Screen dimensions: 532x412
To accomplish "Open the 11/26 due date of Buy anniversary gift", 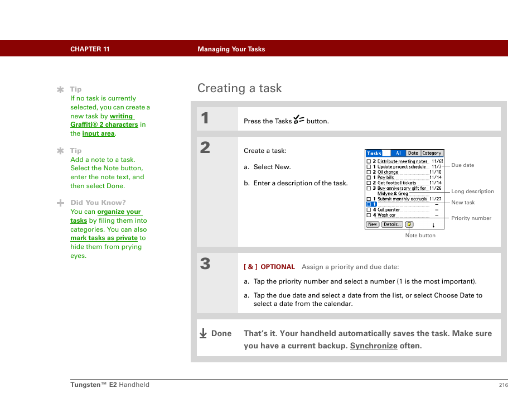I will pyautogui.click(x=436, y=188).
